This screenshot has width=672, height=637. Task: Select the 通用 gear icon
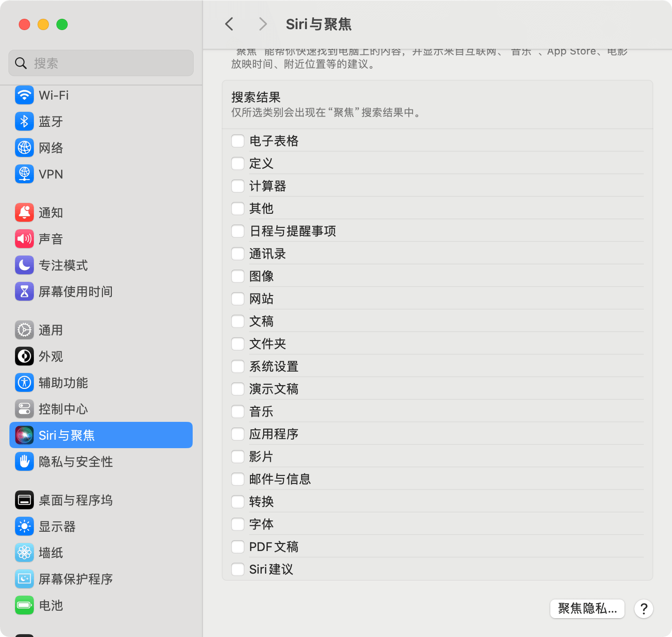[x=24, y=330]
